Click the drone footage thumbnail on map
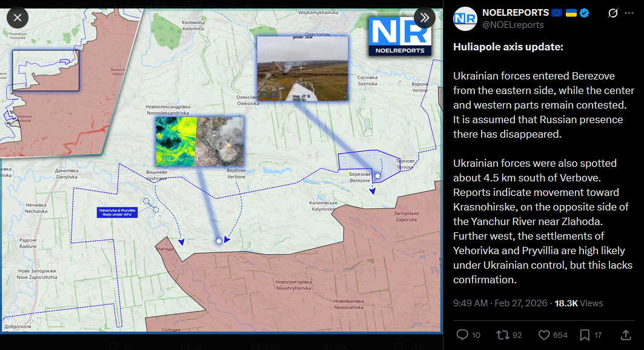 tap(303, 69)
